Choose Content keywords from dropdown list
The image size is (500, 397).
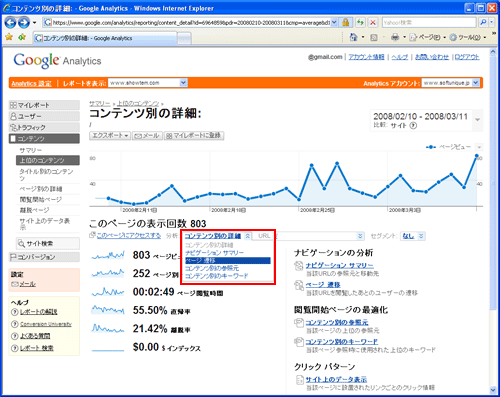tap(217, 276)
